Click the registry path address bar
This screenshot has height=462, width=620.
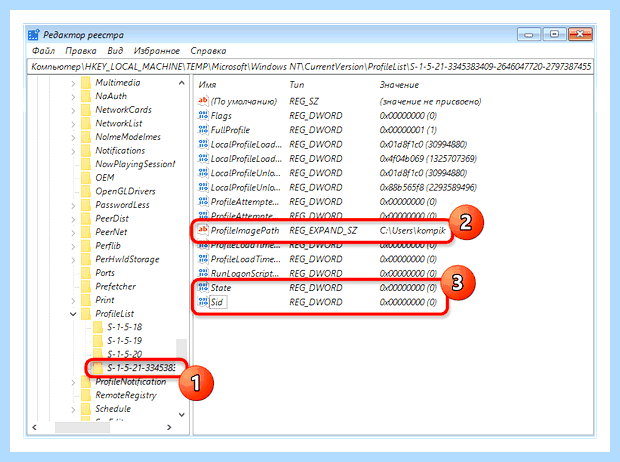point(310,66)
